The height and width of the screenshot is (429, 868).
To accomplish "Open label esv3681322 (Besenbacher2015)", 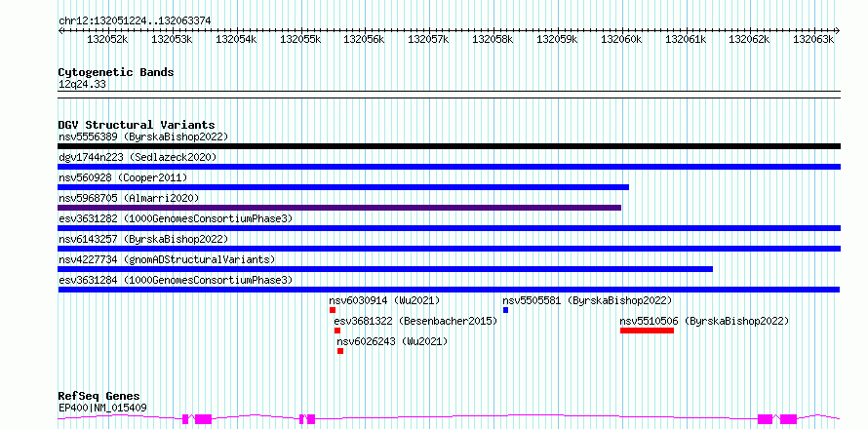I will pos(415,321).
